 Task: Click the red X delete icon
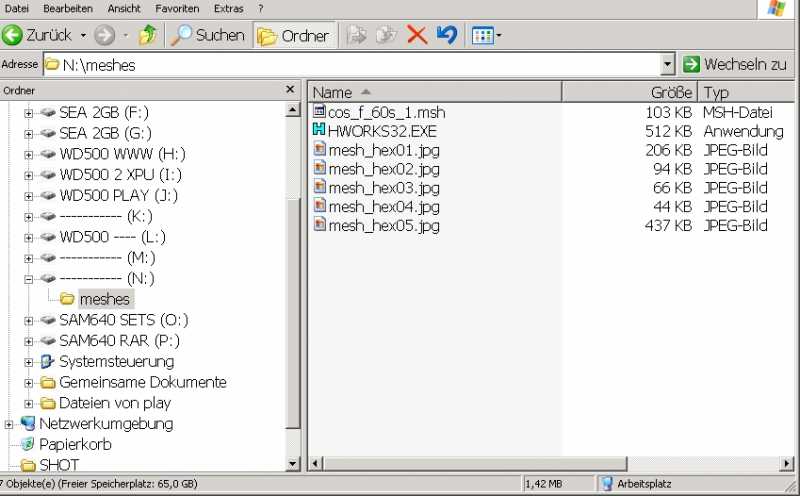[417, 35]
